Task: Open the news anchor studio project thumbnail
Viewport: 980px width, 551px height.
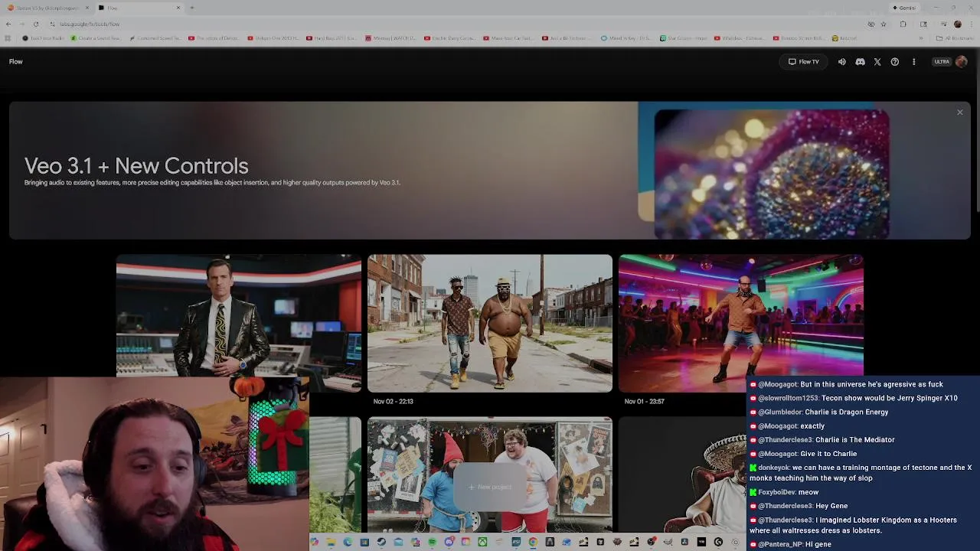Action: point(239,316)
